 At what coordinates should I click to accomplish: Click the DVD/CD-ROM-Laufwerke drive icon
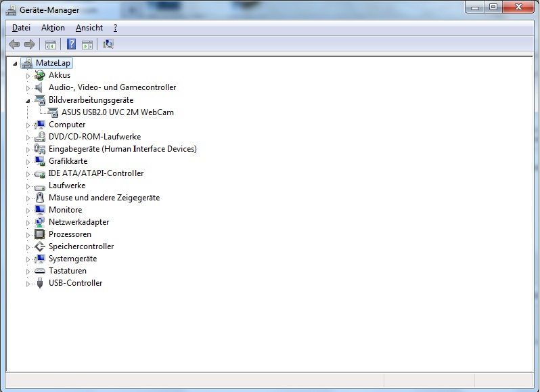(40, 137)
